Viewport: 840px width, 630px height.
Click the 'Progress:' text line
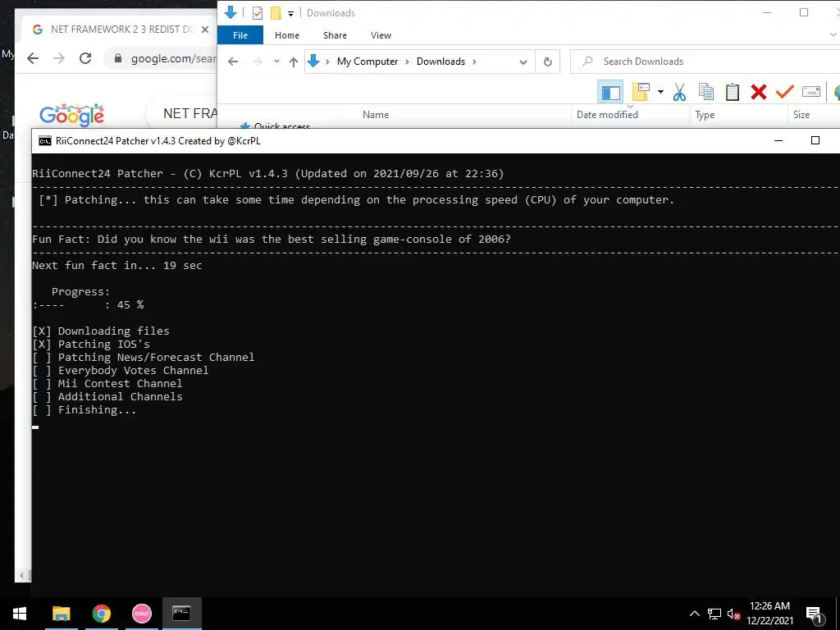coord(80,292)
